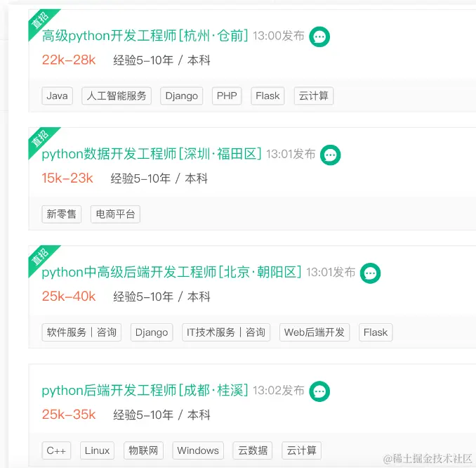Click the 直招 ribbon on the Beijing job
This screenshot has width=476, height=468.
[40, 257]
